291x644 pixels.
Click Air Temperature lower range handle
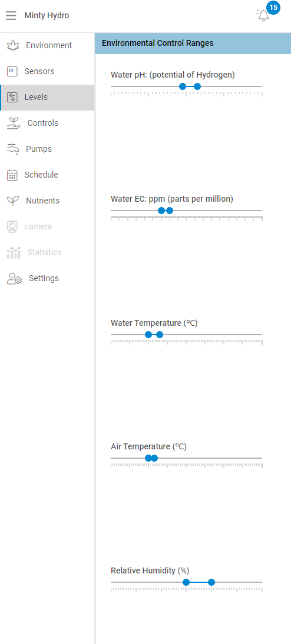148,458
